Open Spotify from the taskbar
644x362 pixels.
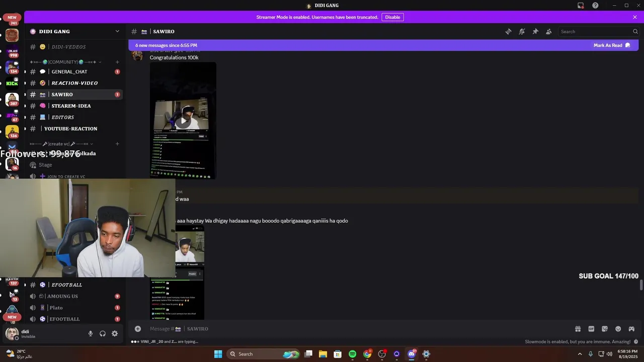(352, 354)
